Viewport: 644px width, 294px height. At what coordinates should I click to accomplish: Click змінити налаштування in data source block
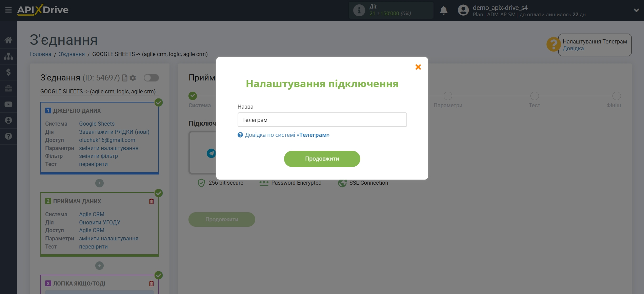click(109, 148)
